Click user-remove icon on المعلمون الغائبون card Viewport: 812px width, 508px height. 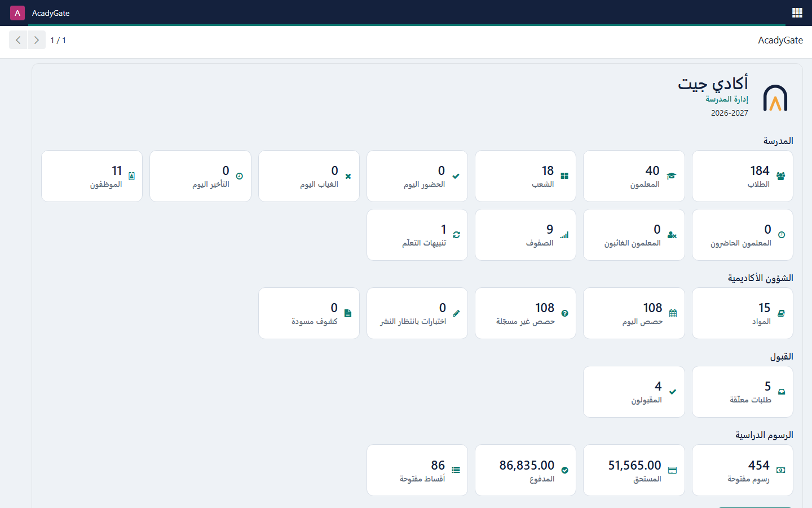click(x=672, y=235)
